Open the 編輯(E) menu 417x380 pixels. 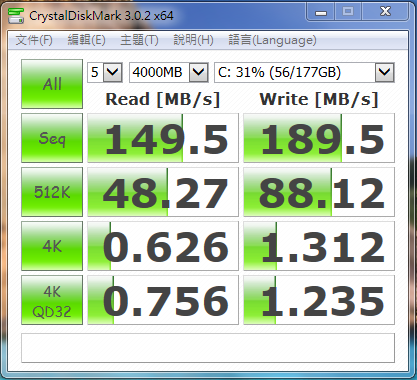click(86, 40)
